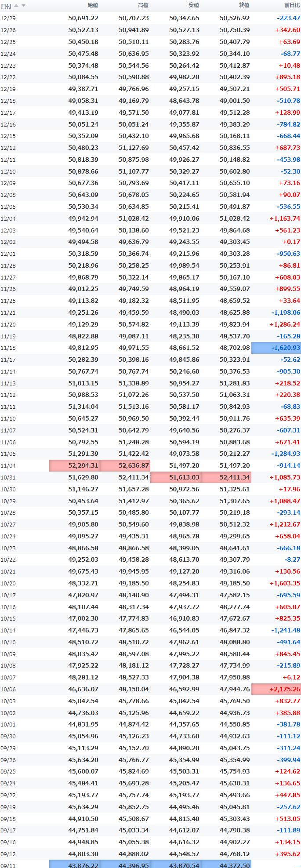Select closing value 50,148.82
The height and width of the screenshot is (868, 301).
(x=235, y=160)
